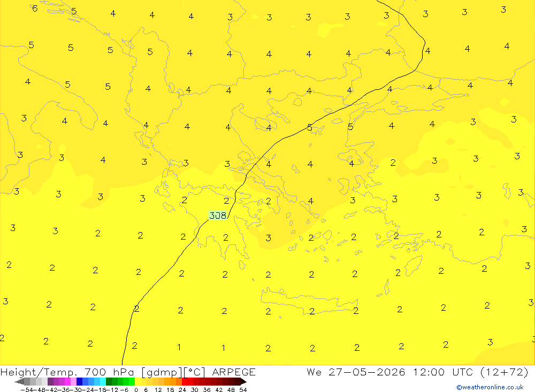Click the "12" legend scale label
The image size is (535, 392).
[x=158, y=390]
